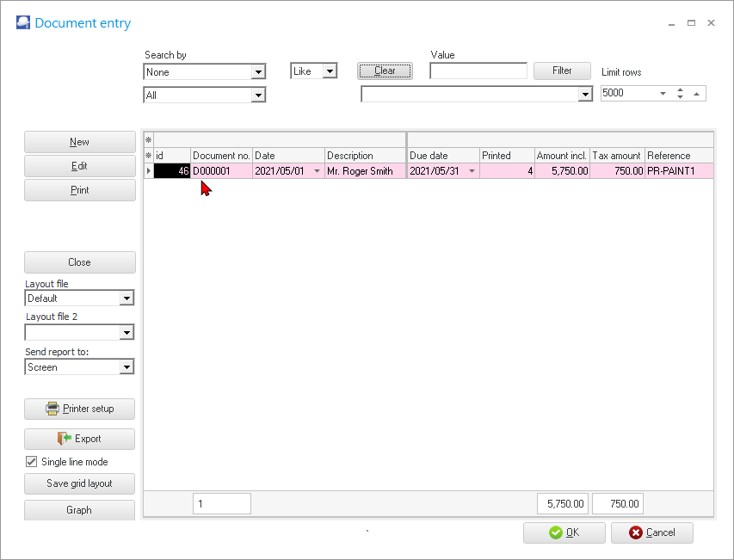Click the Value input field
Image resolution: width=734 pixels, height=560 pixels.
pos(478,71)
